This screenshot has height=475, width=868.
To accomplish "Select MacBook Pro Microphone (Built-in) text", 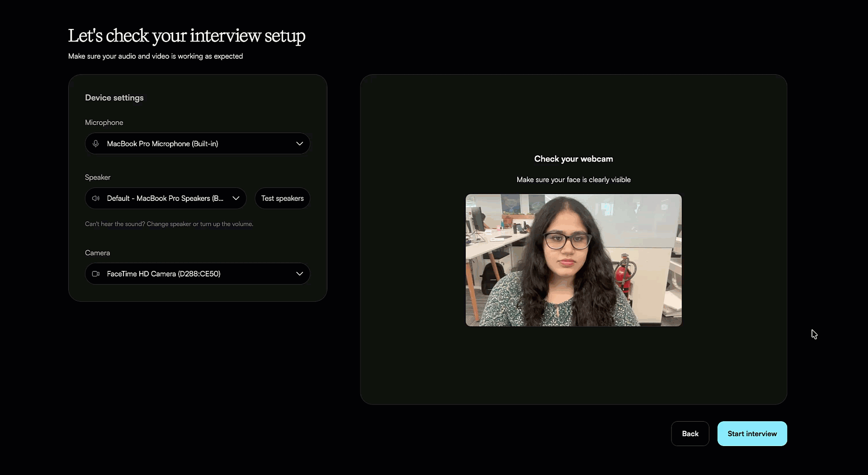I will click(x=163, y=143).
